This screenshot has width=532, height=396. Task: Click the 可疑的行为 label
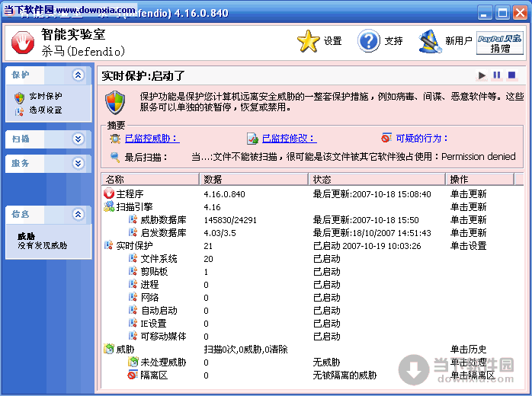pyautogui.click(x=422, y=139)
